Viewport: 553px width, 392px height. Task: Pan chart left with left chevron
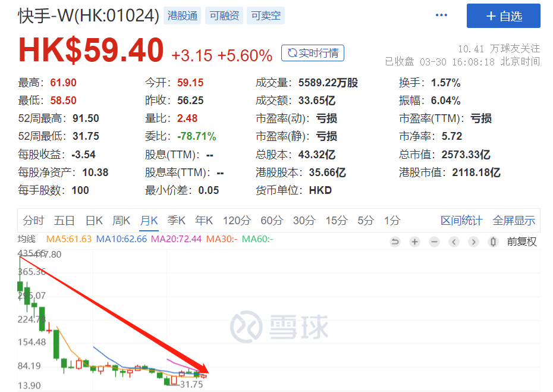[454, 242]
